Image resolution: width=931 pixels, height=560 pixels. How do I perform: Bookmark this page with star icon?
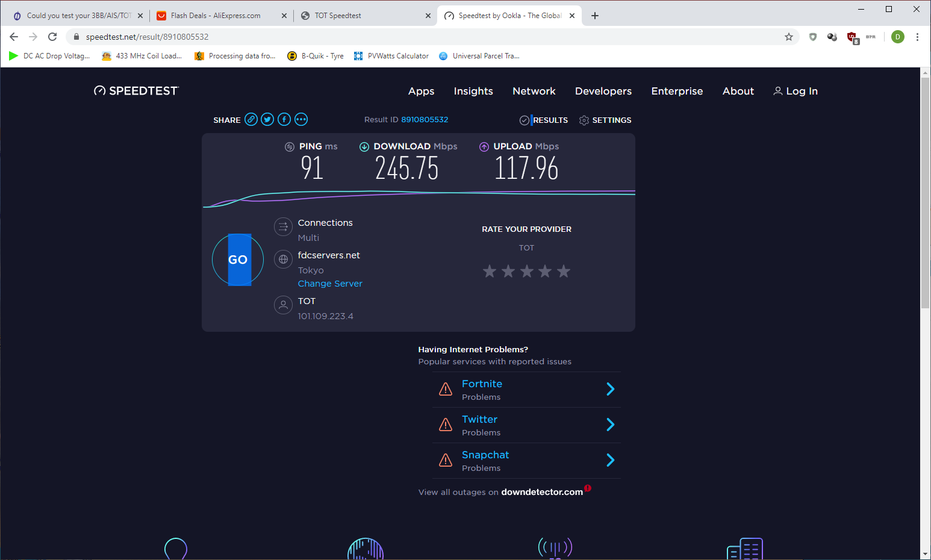tap(789, 37)
